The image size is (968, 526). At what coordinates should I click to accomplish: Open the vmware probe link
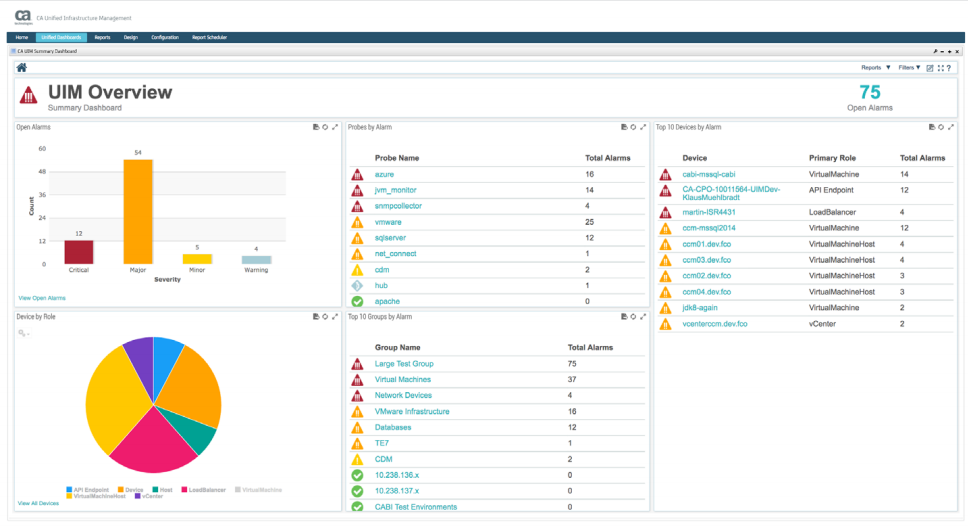pyautogui.click(x=388, y=222)
